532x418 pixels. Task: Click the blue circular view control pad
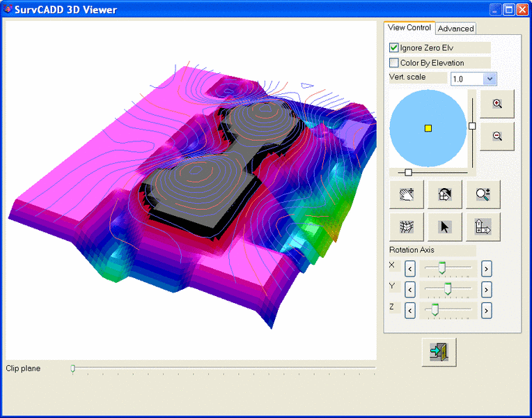(x=428, y=128)
